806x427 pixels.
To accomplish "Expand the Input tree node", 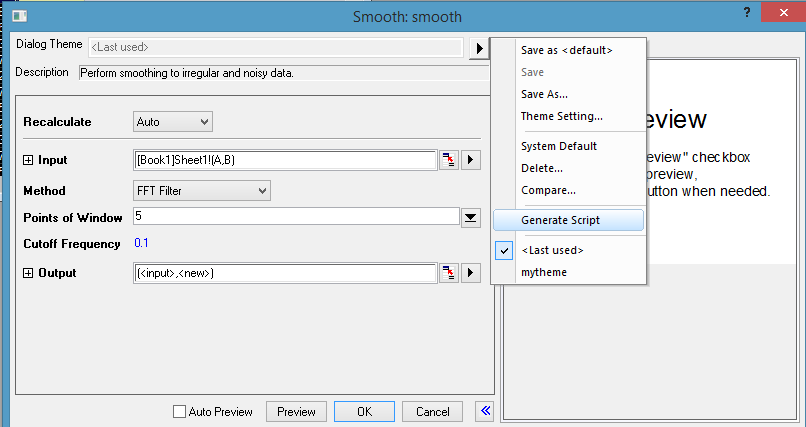I will tap(28, 160).
